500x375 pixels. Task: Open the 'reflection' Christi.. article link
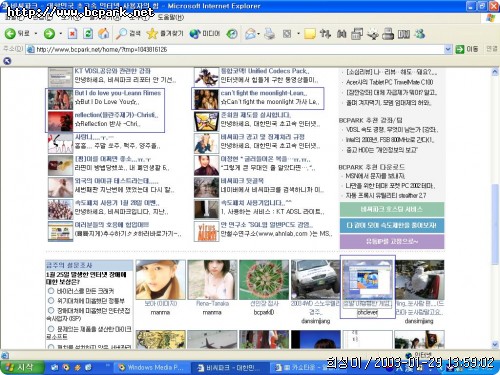pyautogui.click(x=116, y=115)
